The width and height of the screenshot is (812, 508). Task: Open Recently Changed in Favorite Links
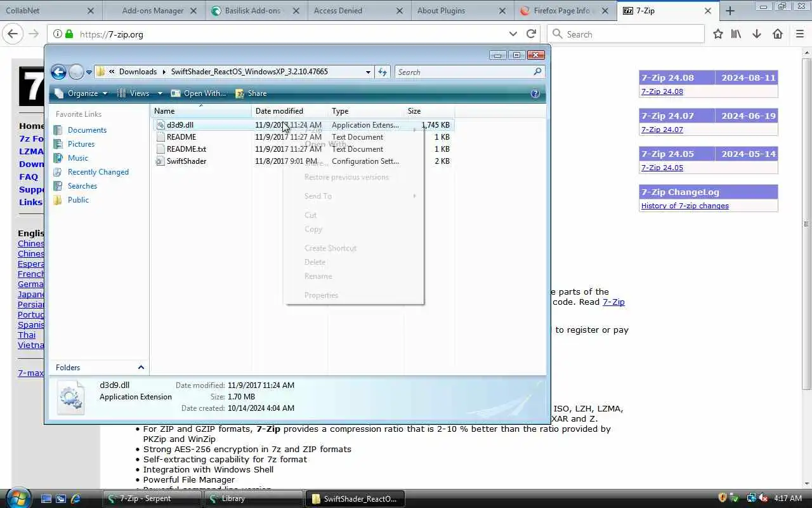coord(98,172)
